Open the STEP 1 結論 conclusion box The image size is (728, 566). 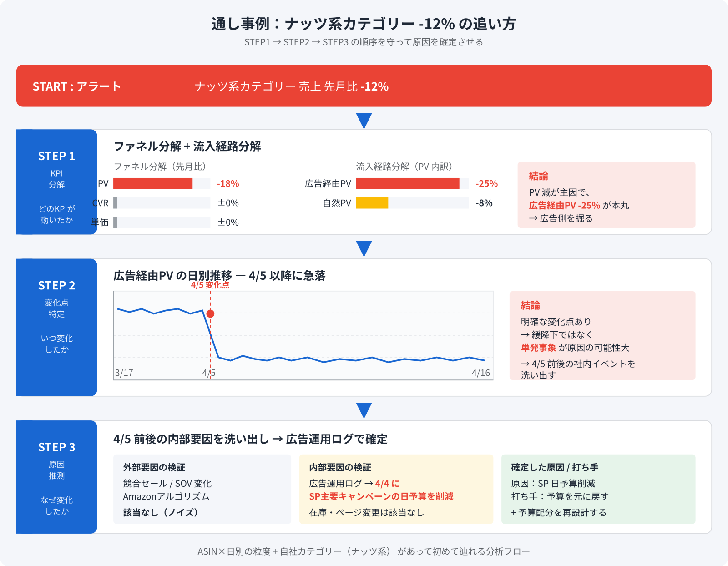tap(607, 195)
